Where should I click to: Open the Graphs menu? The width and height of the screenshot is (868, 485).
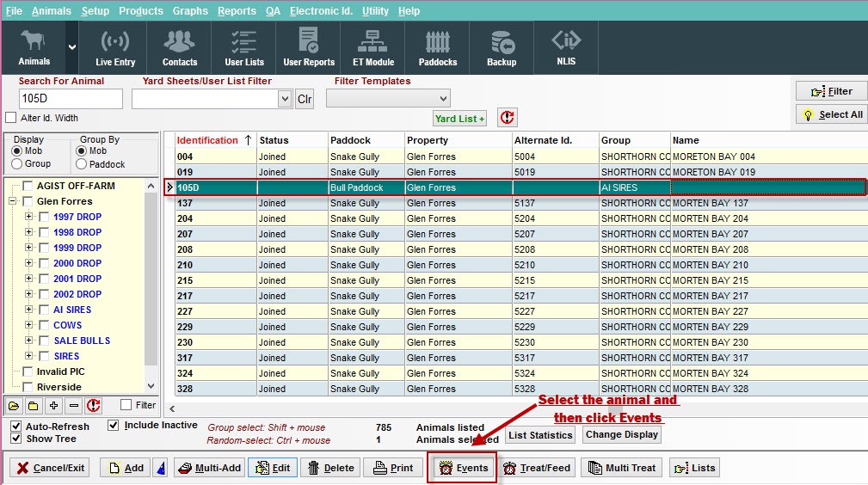190,11
